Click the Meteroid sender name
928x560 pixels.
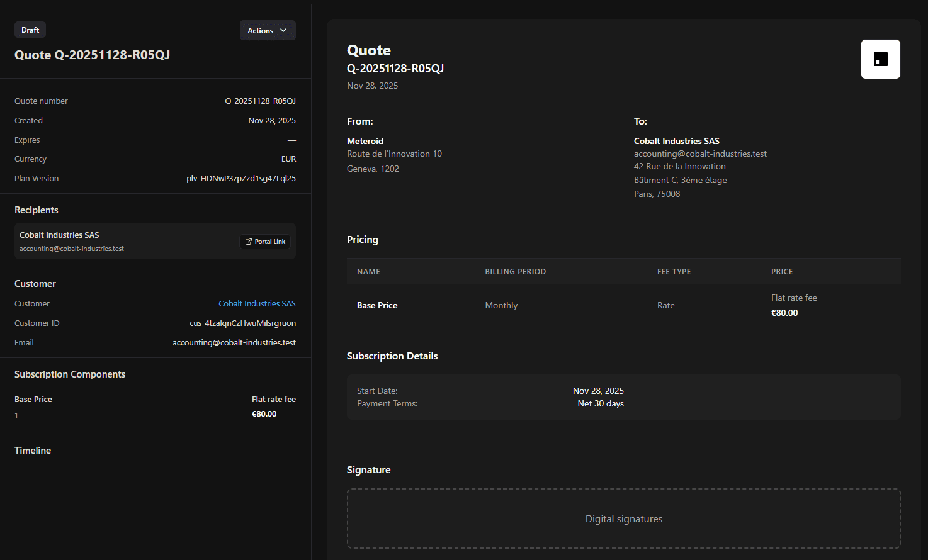(365, 141)
